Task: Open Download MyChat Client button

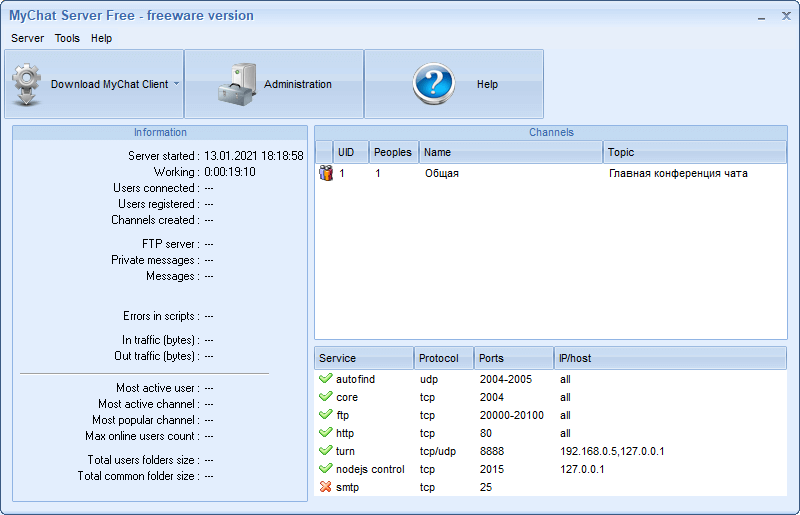Action: point(94,84)
